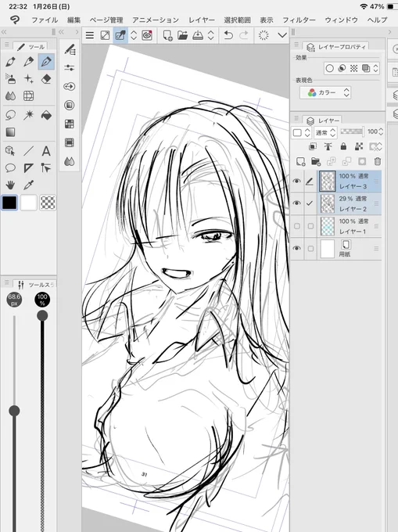Screen dimensions: 398x532
Task: Select the Fill bucket tool
Action: pos(46,115)
